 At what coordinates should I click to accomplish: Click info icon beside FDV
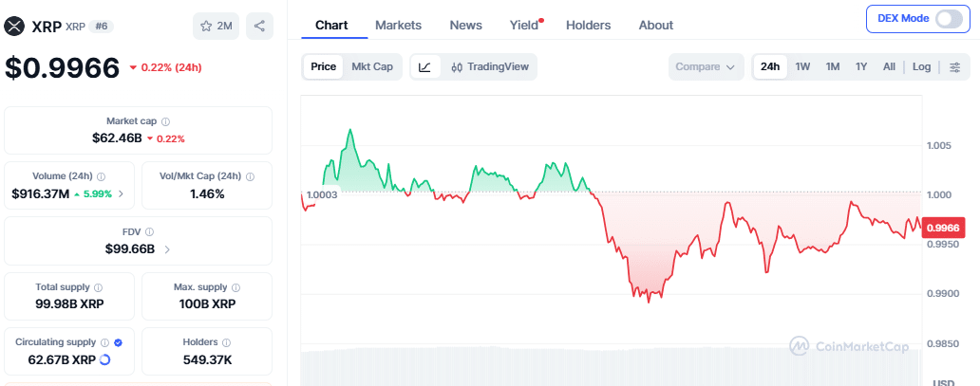click(x=149, y=231)
